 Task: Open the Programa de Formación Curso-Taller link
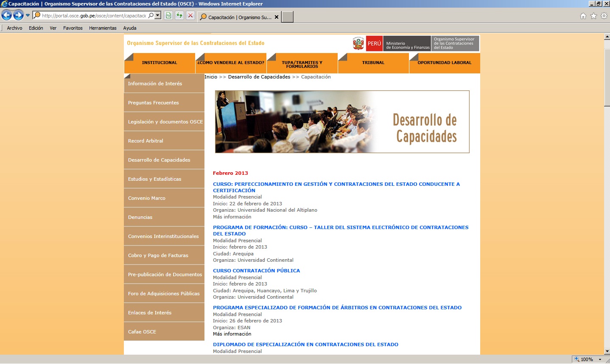(x=341, y=230)
